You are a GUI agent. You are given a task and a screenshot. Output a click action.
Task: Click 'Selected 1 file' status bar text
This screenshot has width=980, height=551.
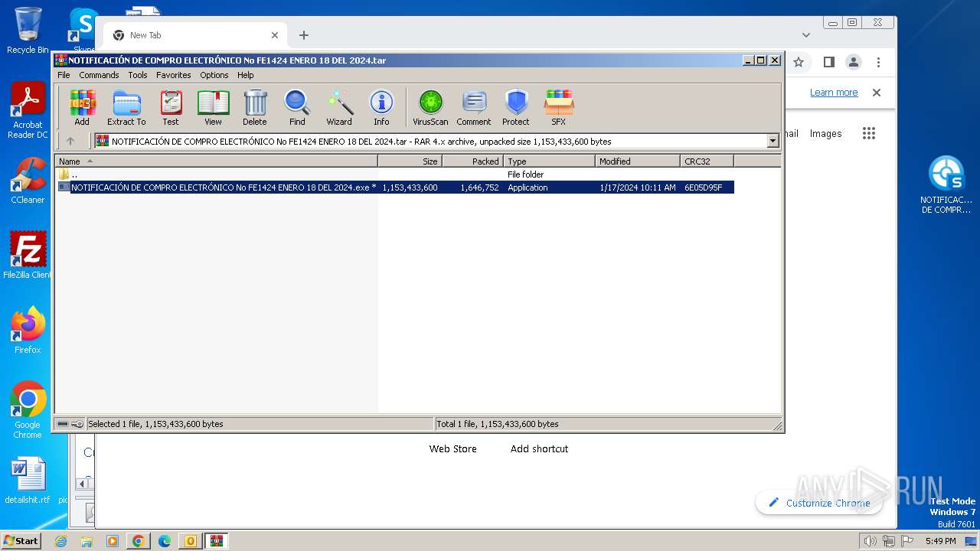(155, 424)
